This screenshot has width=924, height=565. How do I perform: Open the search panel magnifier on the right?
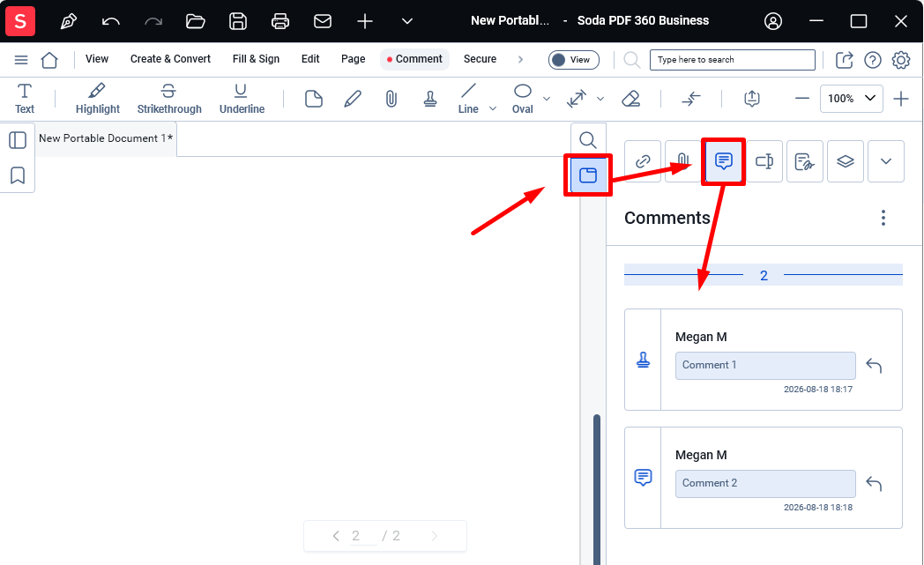point(587,140)
